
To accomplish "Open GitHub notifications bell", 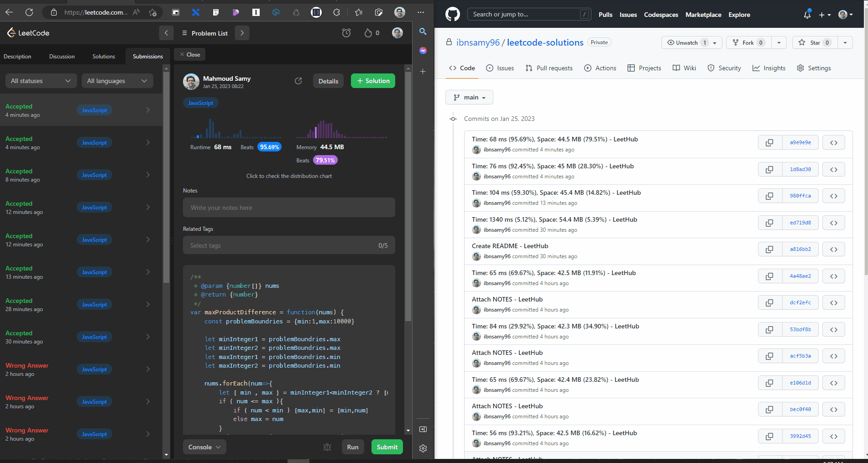I will pos(807,15).
